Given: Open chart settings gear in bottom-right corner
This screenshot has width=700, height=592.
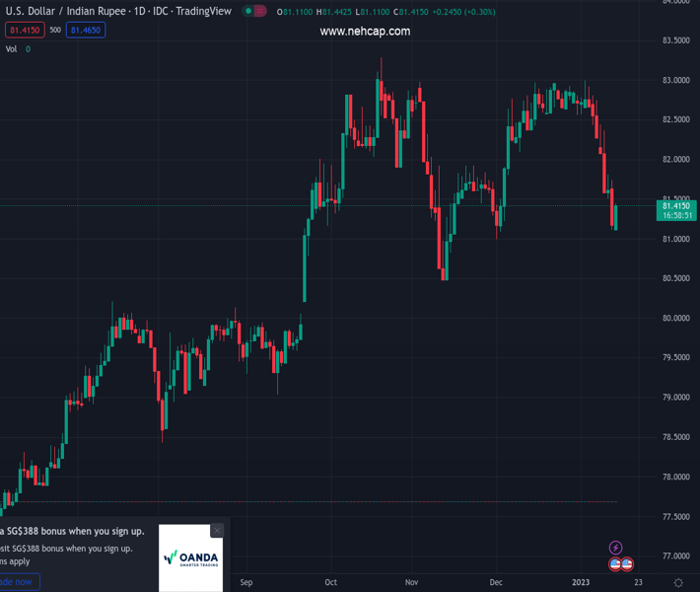Looking at the screenshot, I should (x=678, y=582).
